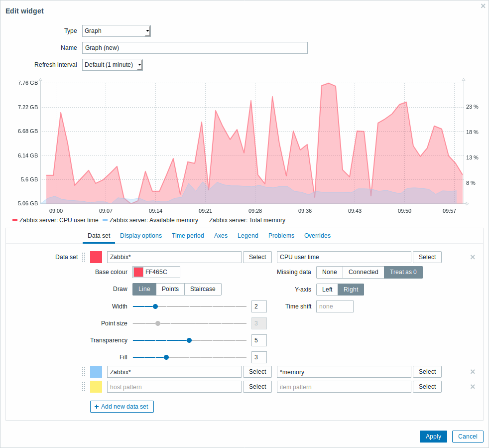Viewport: 489px width, 448px height.
Task: Click the empty item pattern field
Action: click(344, 387)
